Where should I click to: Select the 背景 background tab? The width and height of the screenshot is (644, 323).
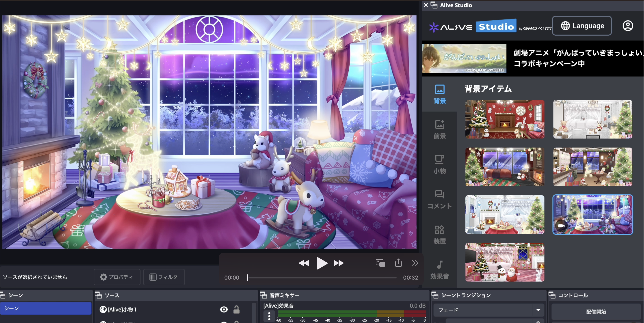439,94
